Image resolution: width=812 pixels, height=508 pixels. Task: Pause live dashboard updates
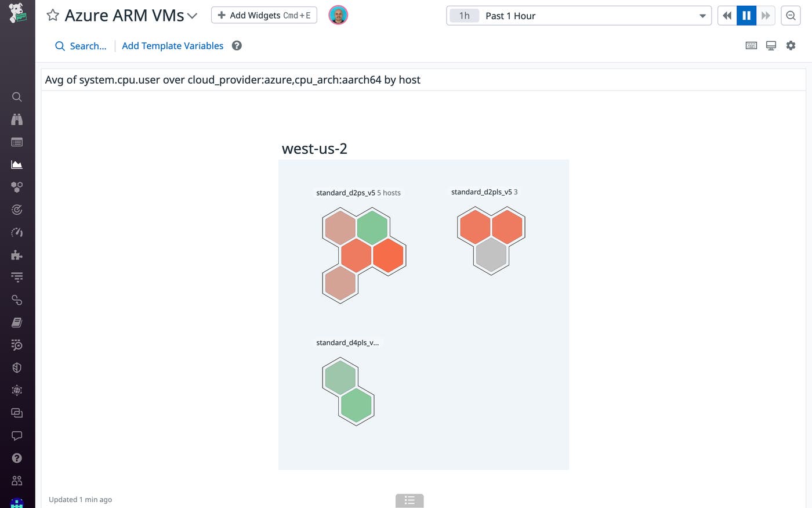pyautogui.click(x=746, y=15)
